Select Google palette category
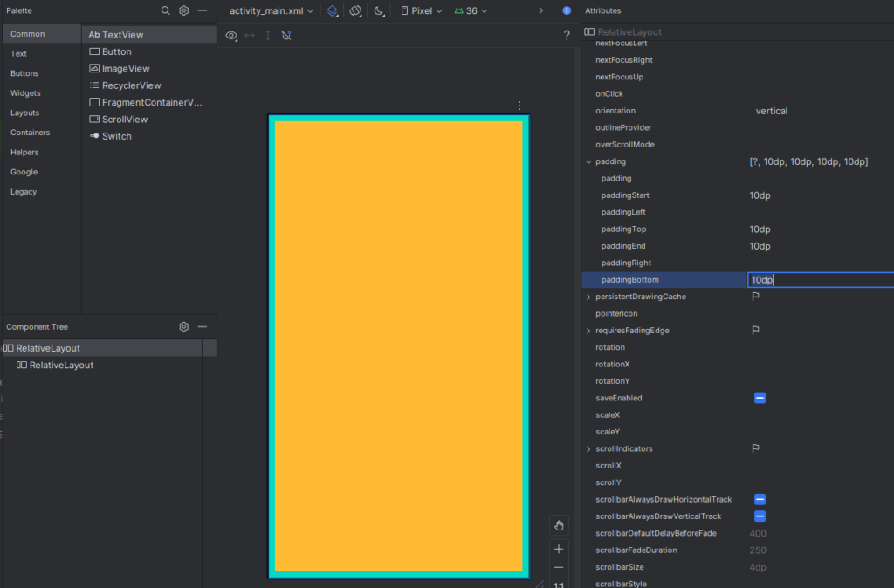894x588 pixels. click(x=42, y=172)
